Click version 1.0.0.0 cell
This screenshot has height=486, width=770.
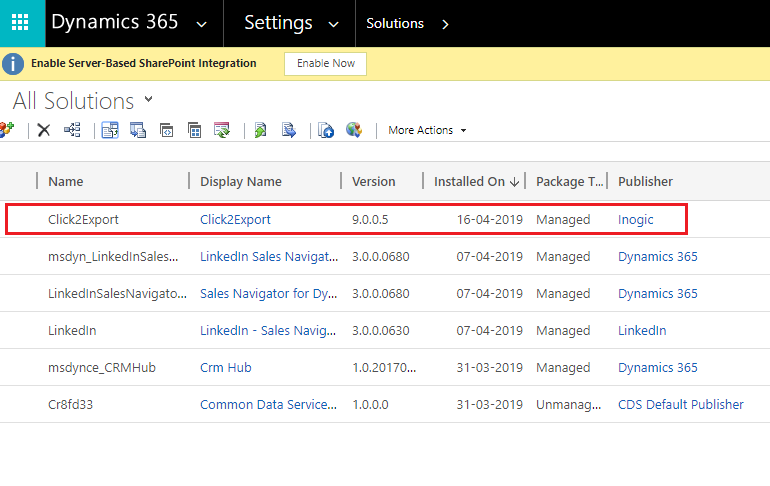tap(370, 405)
